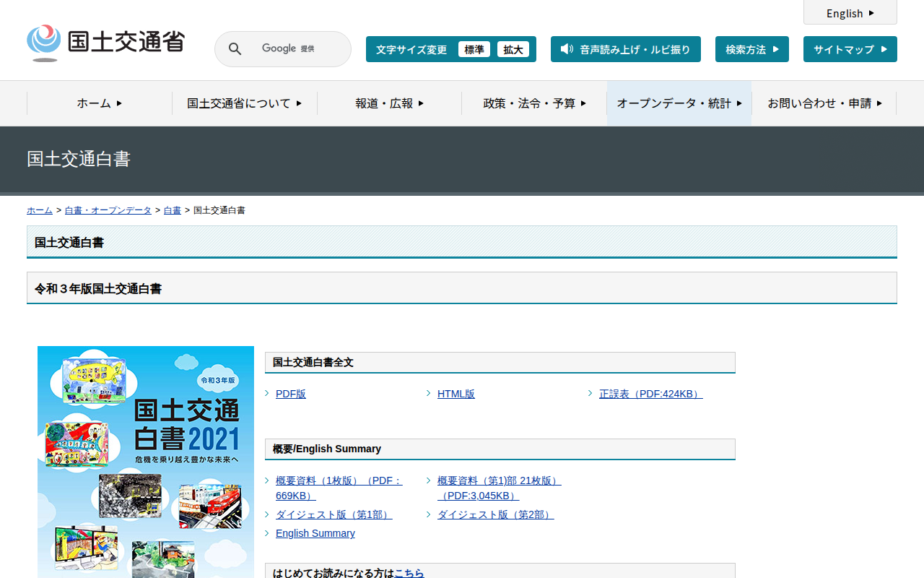Click the magnifying glass search icon
Image resolution: width=924 pixels, height=578 pixels.
(235, 49)
